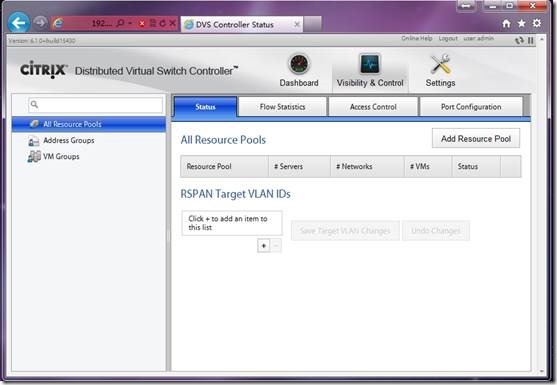This screenshot has width=557, height=385.
Task: Click the pause icon in top bar
Action: [x=530, y=40]
